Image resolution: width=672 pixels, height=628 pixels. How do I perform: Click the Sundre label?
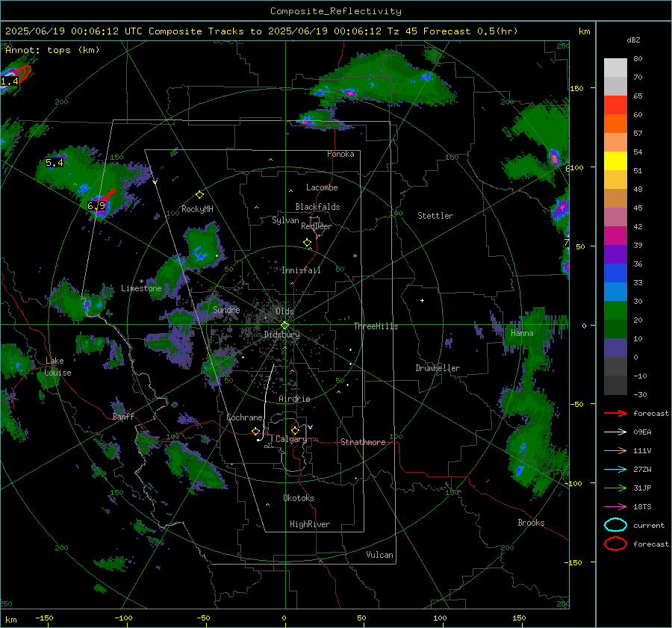(x=226, y=309)
